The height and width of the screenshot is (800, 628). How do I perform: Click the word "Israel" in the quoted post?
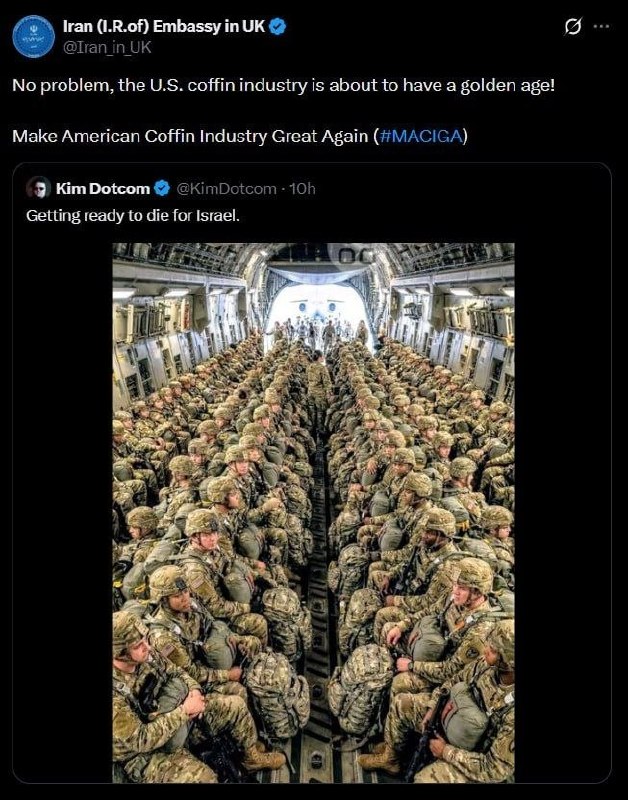(217, 215)
